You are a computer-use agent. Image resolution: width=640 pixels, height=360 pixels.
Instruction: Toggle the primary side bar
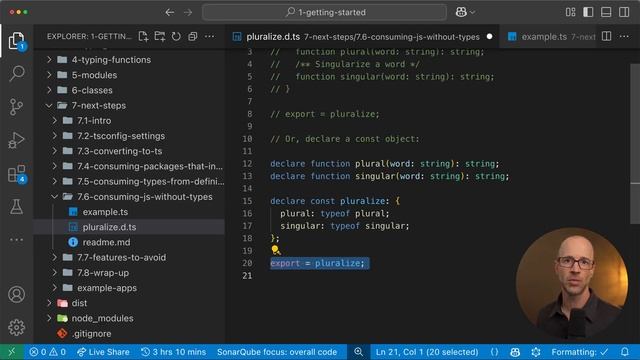(588, 12)
